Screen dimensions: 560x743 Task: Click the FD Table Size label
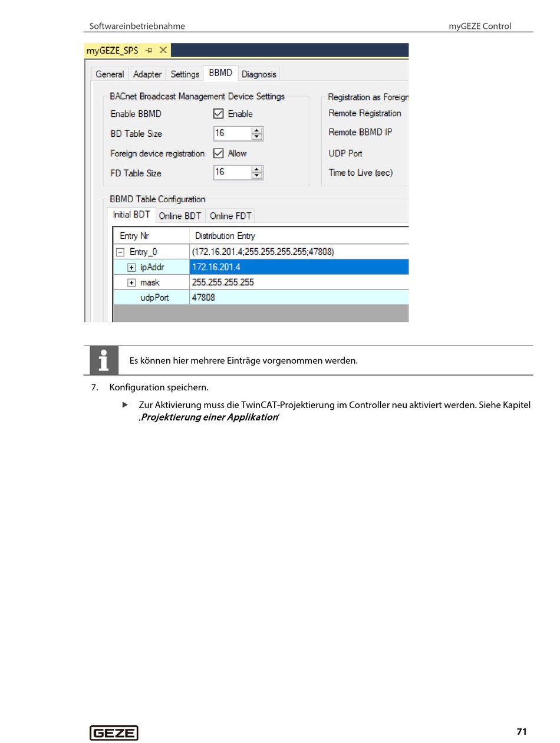pos(136,173)
